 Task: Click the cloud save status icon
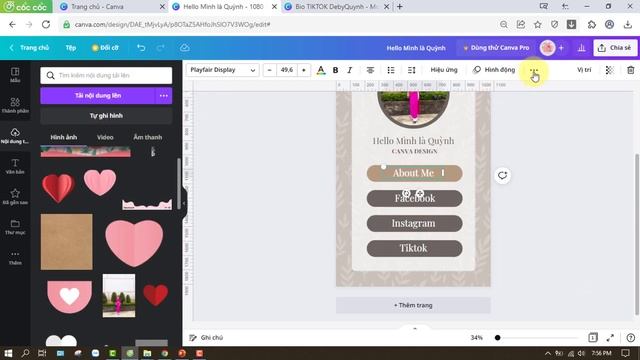(184, 48)
